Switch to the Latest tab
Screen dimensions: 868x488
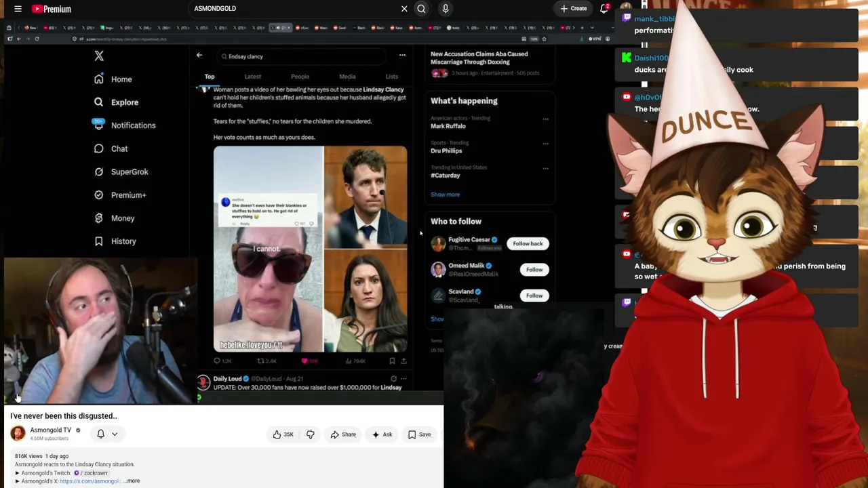[x=253, y=77]
